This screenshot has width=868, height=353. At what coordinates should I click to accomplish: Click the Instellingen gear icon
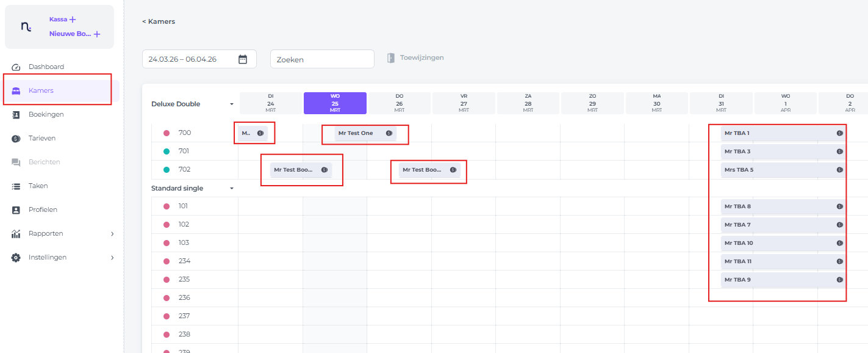click(16, 258)
